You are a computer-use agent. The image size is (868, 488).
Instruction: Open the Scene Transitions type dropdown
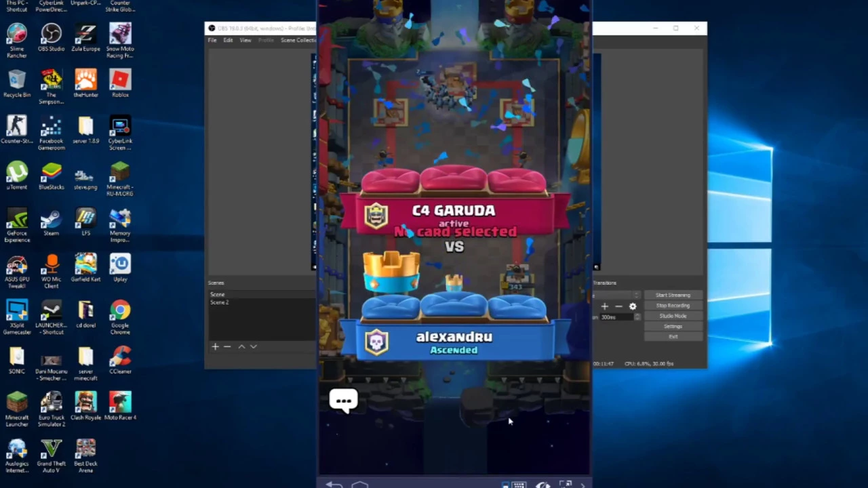616,295
